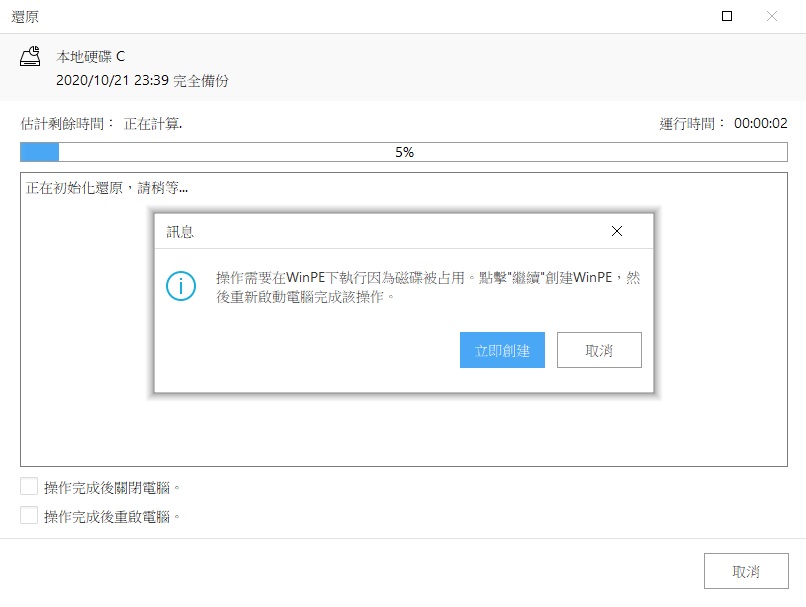The height and width of the screenshot is (607, 806).
Task: Click 取消 in the 訊息 dialog
Action: point(599,350)
